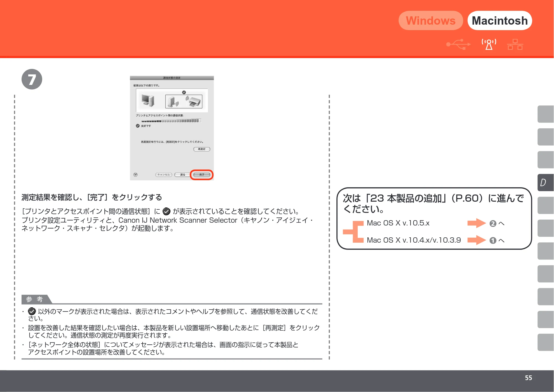This screenshot has height=392, width=554.
Task: Click the キャンセル button in the dialog
Action: coord(164,175)
